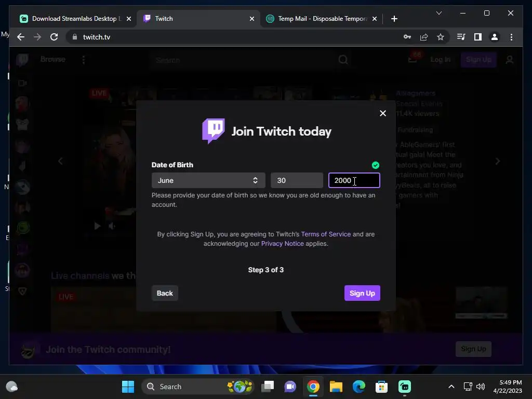Click the Twitch search magnifier icon

pyautogui.click(x=343, y=60)
